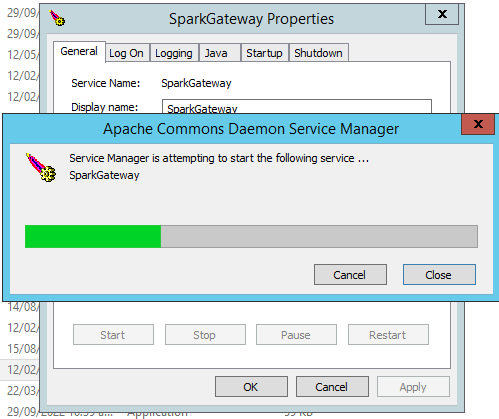Click the feather gear icon in Service Manager dialog
499x419 pixels.
click(x=41, y=168)
